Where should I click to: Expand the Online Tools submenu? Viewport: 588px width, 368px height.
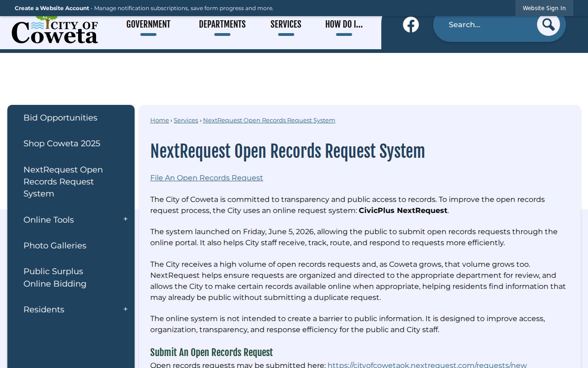pos(125,219)
